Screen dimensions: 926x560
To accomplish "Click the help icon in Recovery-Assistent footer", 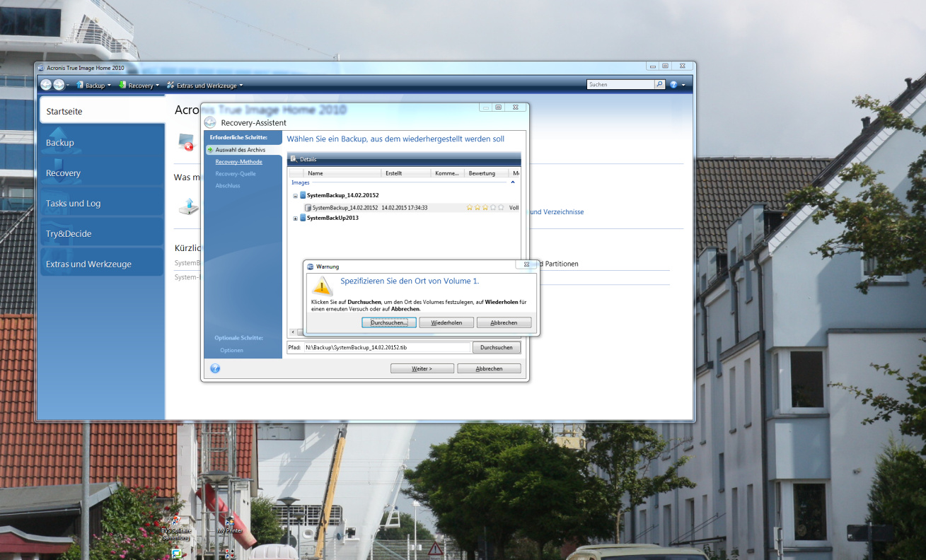I will point(215,368).
